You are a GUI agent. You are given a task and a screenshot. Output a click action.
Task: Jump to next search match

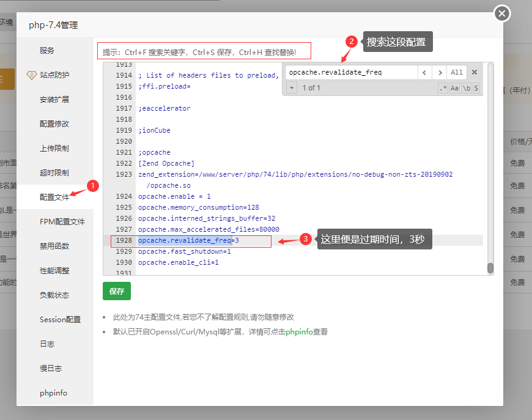(x=440, y=72)
